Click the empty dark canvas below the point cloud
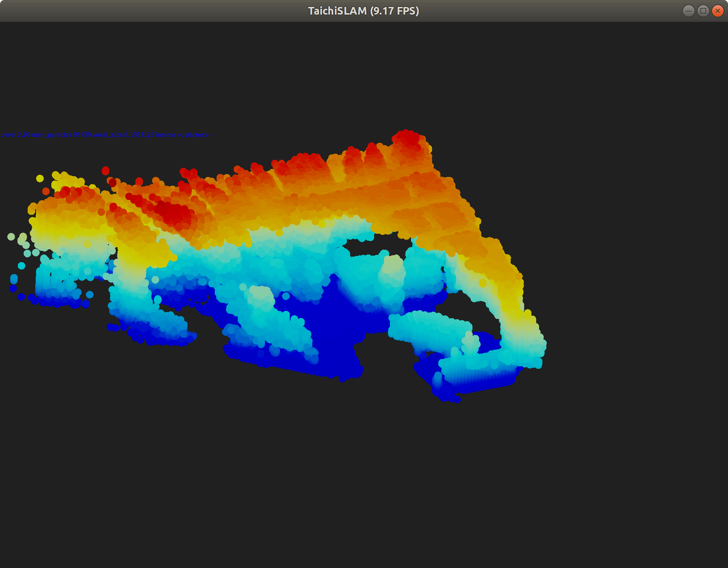Screen dimensions: 728x568 click(364, 473)
